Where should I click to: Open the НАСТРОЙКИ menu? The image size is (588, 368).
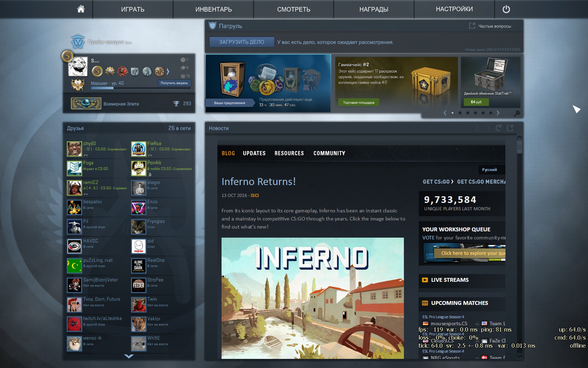coord(454,9)
